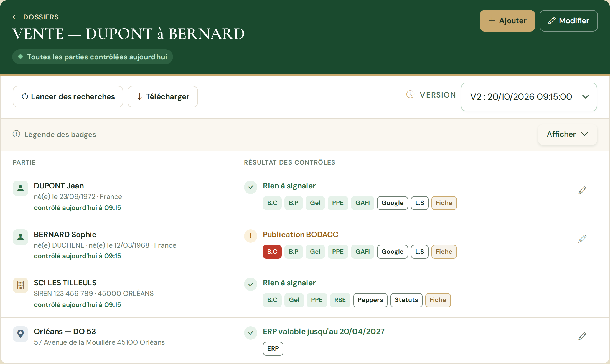Click the PARTIE column header
Screen dimensions: 610x364
(x=24, y=162)
